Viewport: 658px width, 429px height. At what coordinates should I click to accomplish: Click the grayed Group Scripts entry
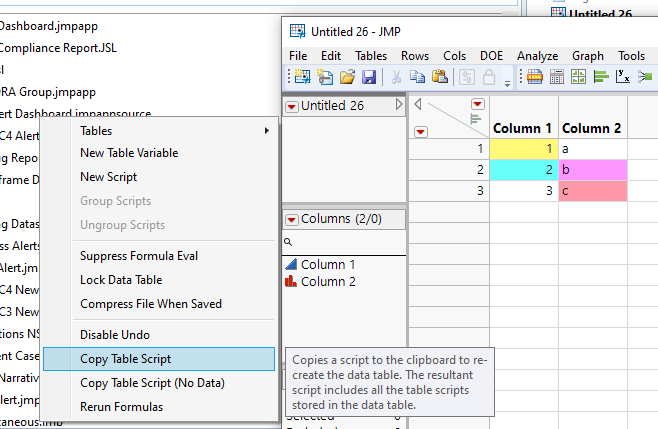(159, 201)
